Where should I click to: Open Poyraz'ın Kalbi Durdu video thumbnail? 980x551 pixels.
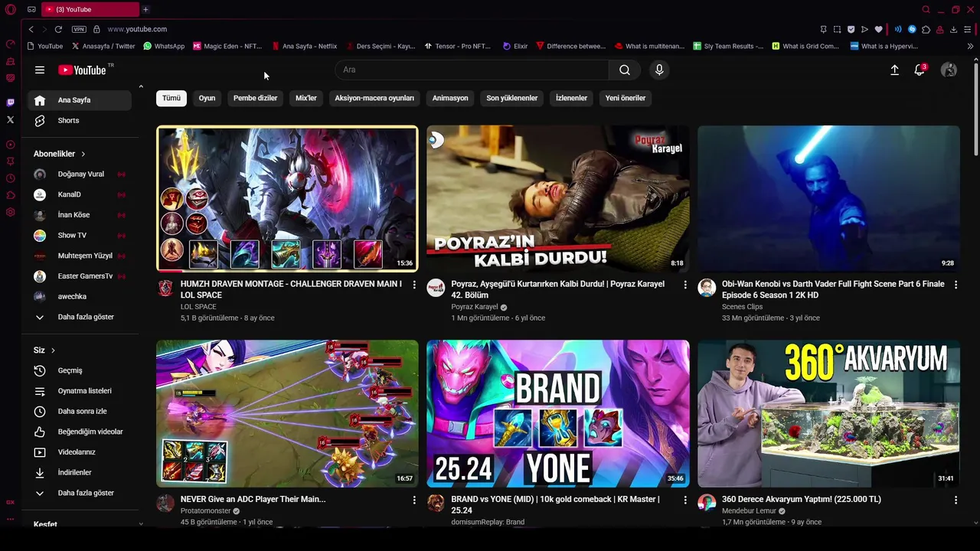coord(558,199)
